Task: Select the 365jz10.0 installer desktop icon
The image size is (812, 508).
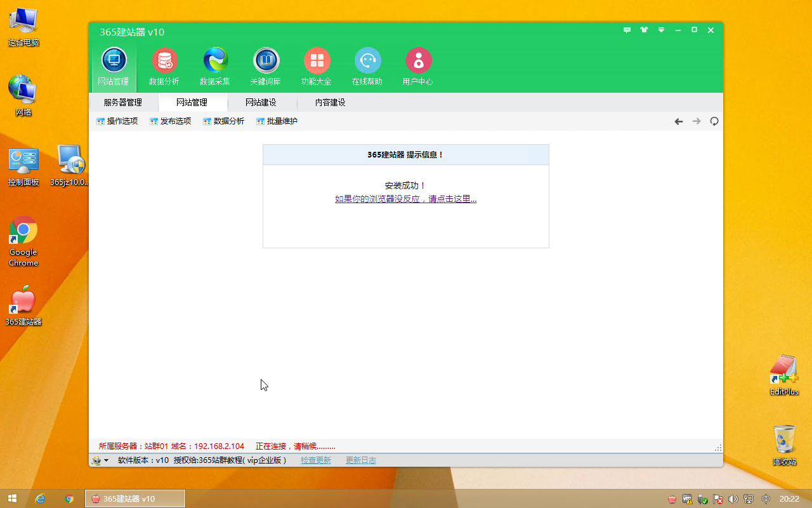Action: click(70, 166)
